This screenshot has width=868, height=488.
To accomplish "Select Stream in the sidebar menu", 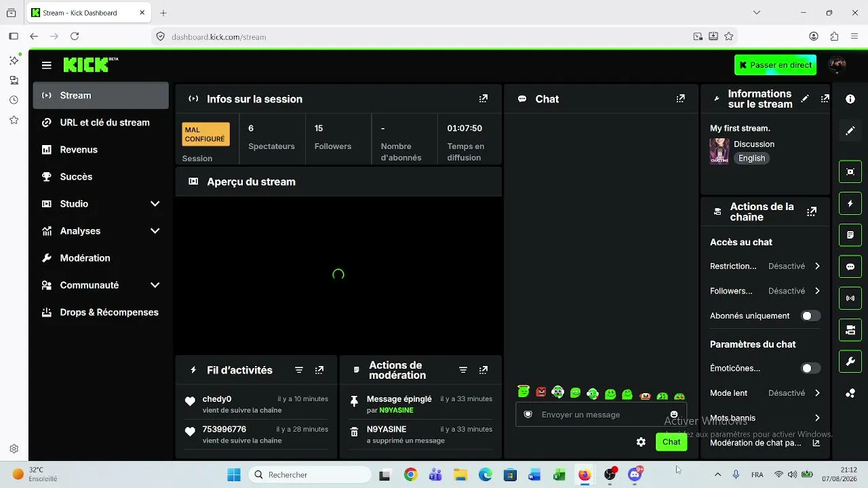I will click(100, 96).
